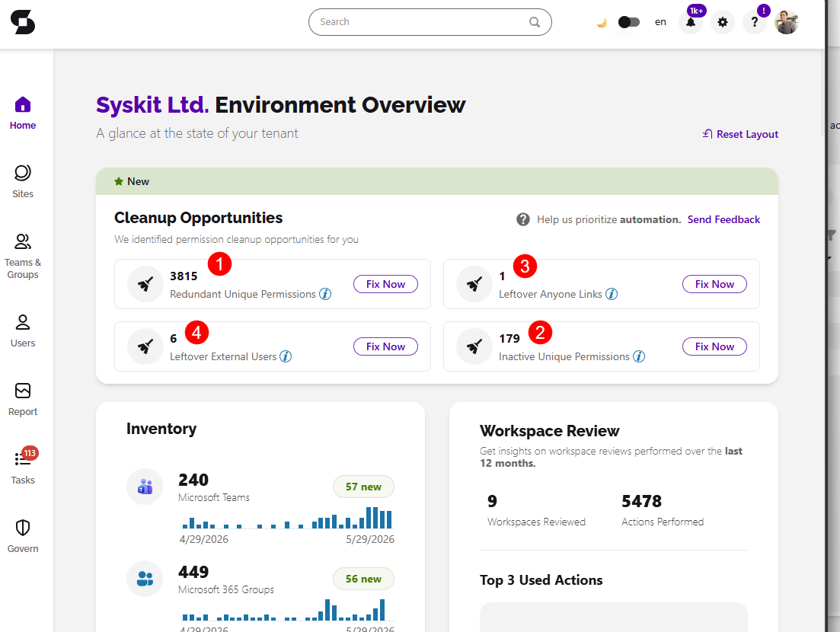This screenshot has height=632, width=840.
Task: Click the 3815 redundant permissions count
Action: [184, 276]
